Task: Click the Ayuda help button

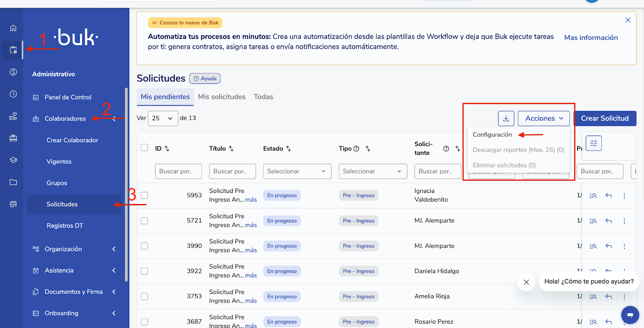Action: (x=205, y=79)
